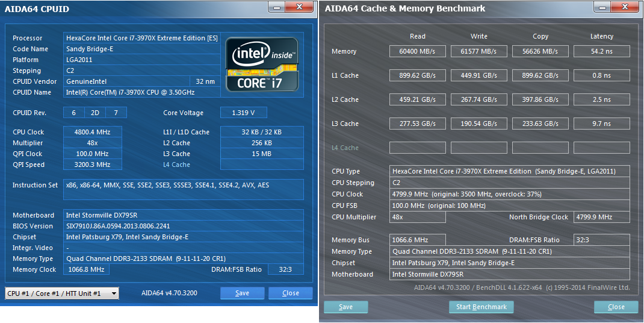644x323 pixels.
Task: Click Close in AIDA64 CPUID window
Action: [x=291, y=293]
